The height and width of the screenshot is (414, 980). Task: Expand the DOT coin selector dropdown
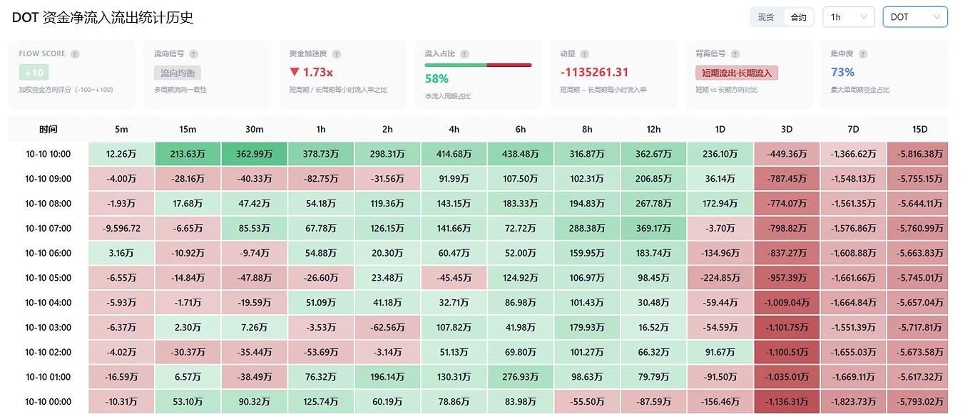pyautogui.click(x=915, y=17)
